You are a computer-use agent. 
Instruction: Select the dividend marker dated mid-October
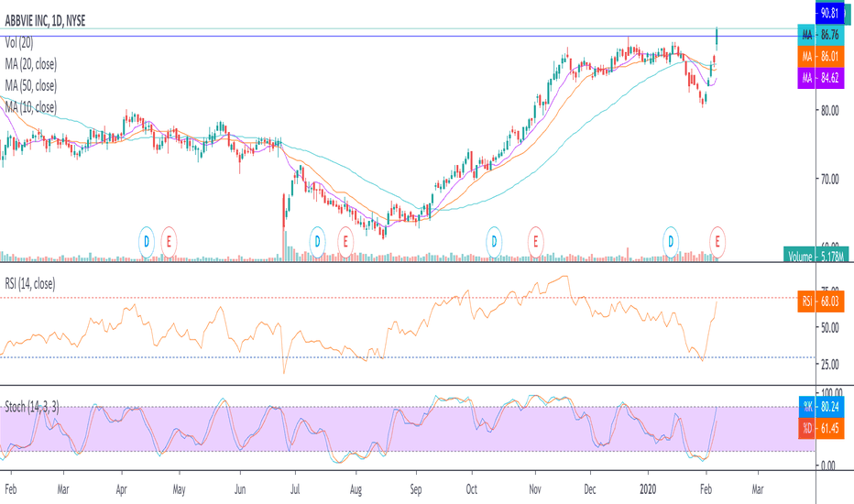point(494,241)
